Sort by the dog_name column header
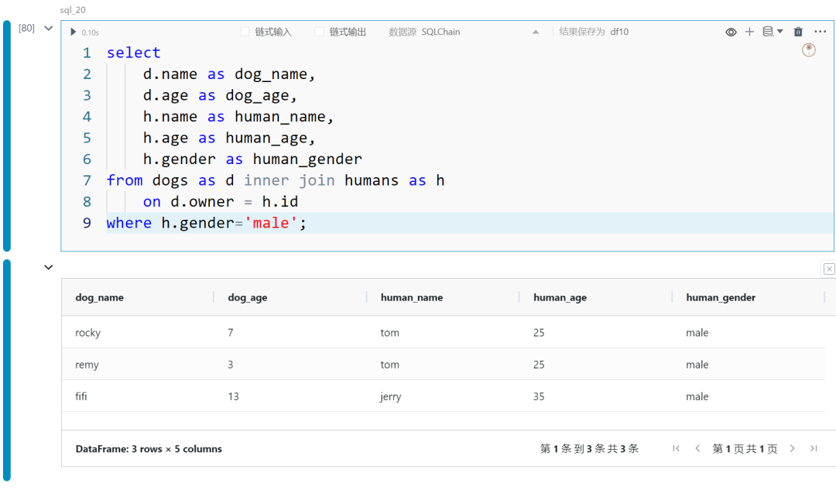Screen dimensions: 836x504 (x=100, y=297)
